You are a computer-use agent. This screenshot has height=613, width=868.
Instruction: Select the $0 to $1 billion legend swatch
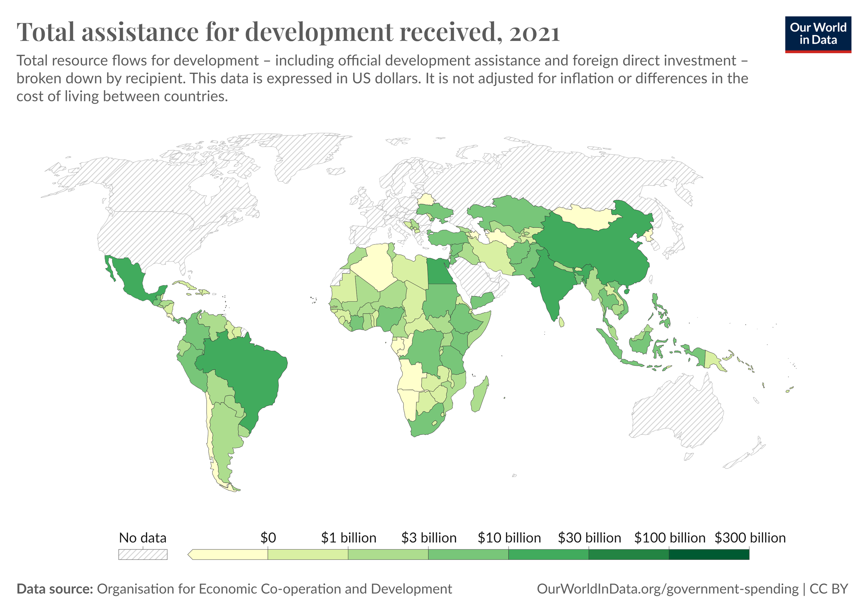308,554
